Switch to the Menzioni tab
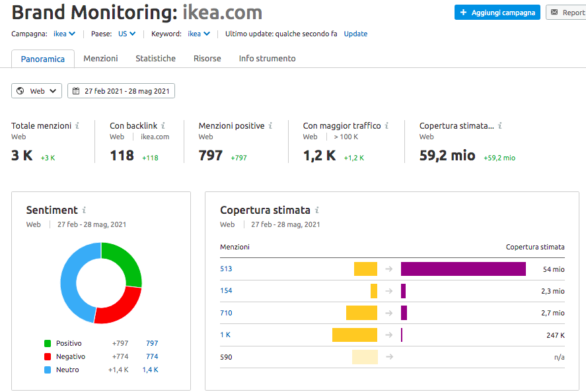 point(100,59)
